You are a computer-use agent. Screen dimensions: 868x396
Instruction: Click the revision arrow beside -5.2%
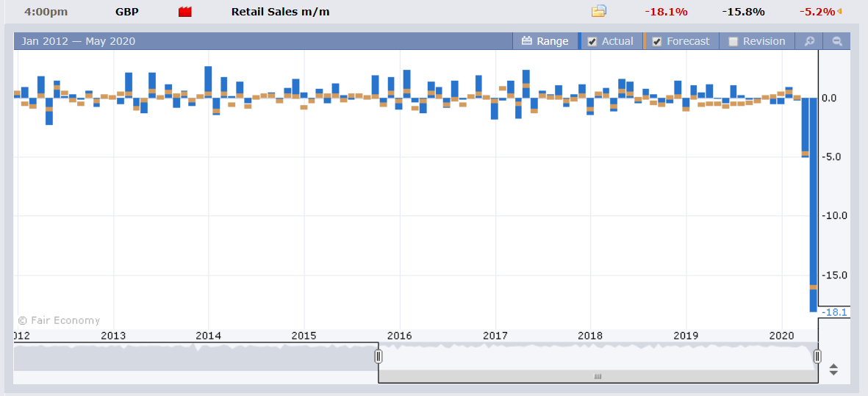click(x=839, y=11)
